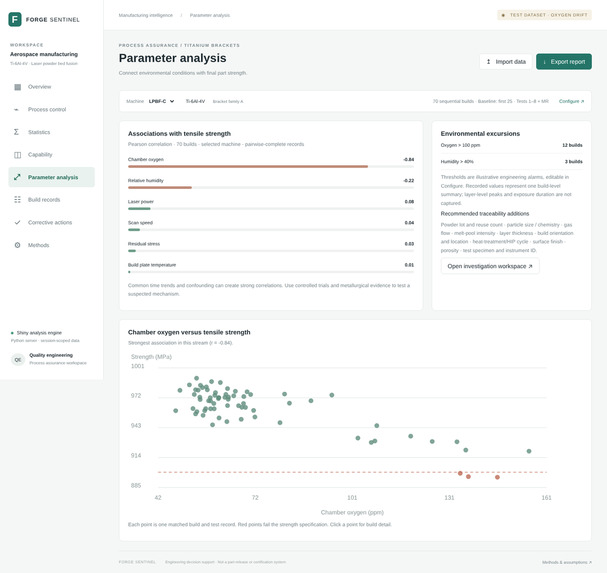607x573 pixels.
Task: Open investigation workspace button
Action: tap(490, 266)
